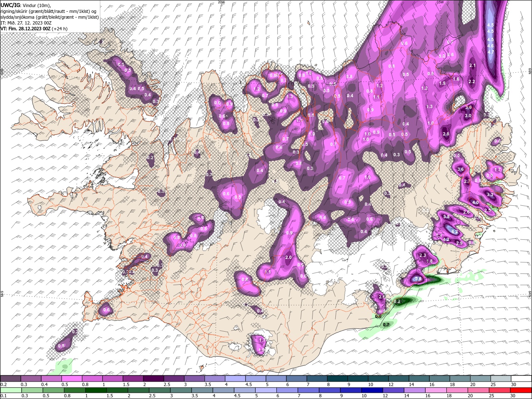Click the white 30 swatch in top legend row

tap(522, 378)
